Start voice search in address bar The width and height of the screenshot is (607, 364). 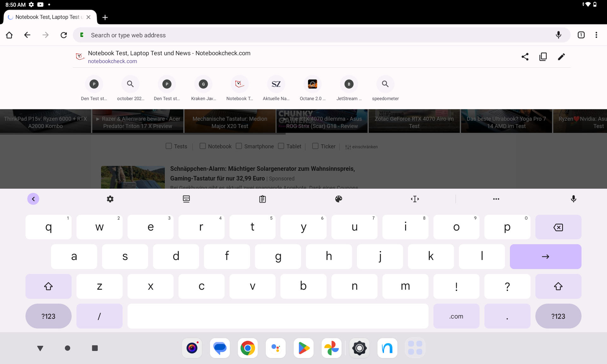pos(559,35)
